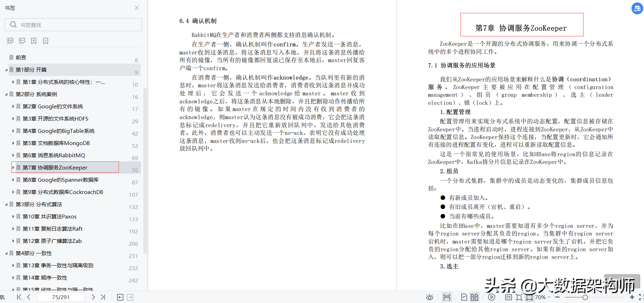The width and height of the screenshot is (644, 303).
Task: Collapse all bookmarks icon in sidebar toolbar
Action: pos(22,41)
